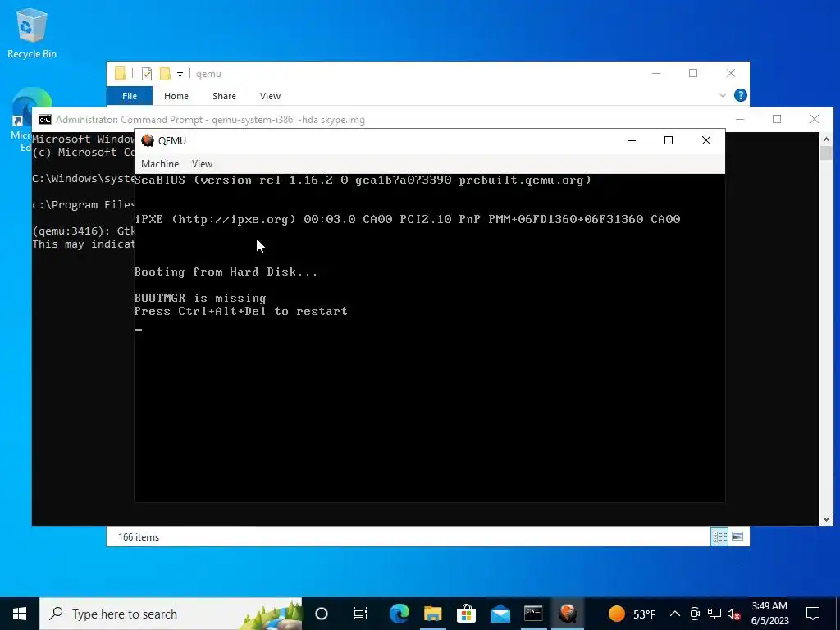This screenshot has width=840, height=630.
Task: Click the '166 items' status text
Action: tap(139, 536)
